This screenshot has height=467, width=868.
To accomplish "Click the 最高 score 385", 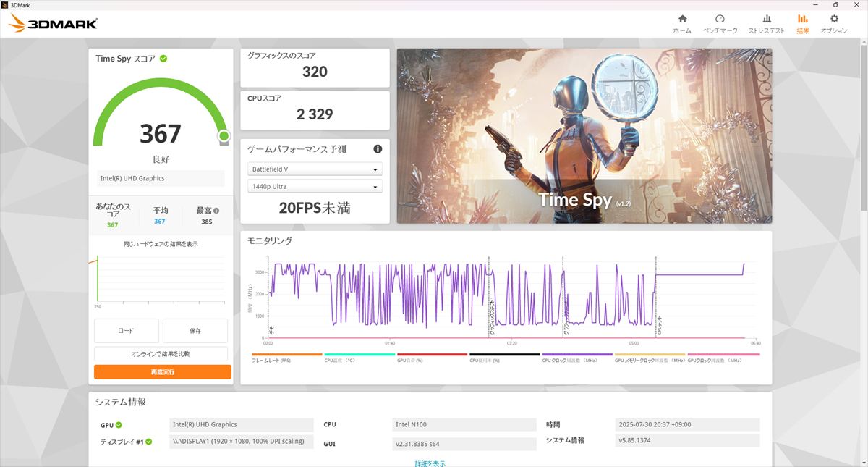I will click(207, 222).
